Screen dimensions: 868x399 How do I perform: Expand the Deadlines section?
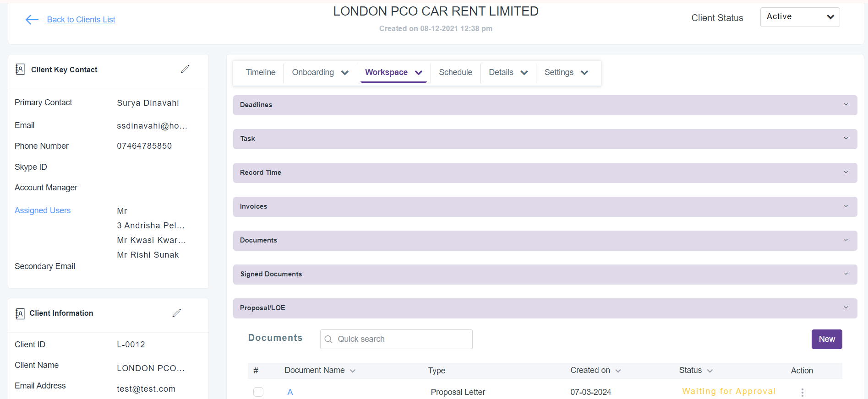pyautogui.click(x=545, y=105)
